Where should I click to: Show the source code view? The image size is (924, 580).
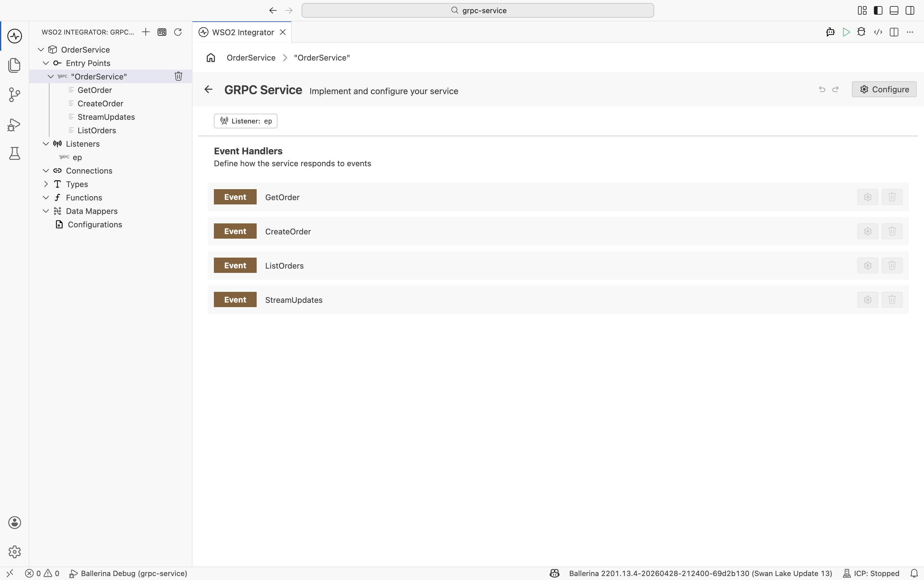(x=878, y=32)
